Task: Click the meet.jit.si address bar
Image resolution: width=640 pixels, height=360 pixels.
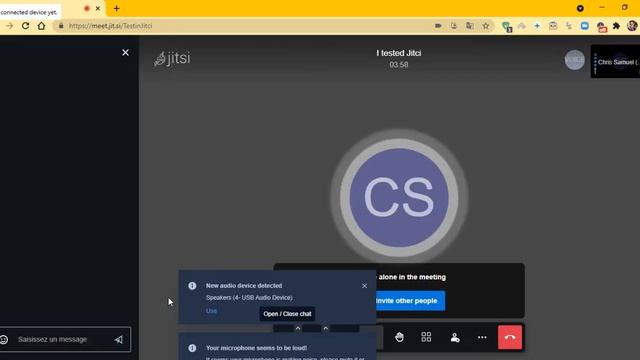Action: point(245,26)
